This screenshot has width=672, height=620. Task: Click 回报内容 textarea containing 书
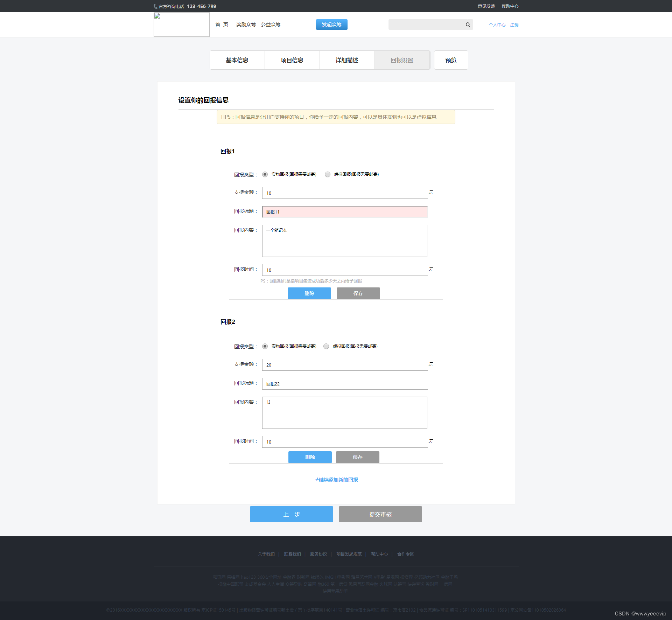345,413
